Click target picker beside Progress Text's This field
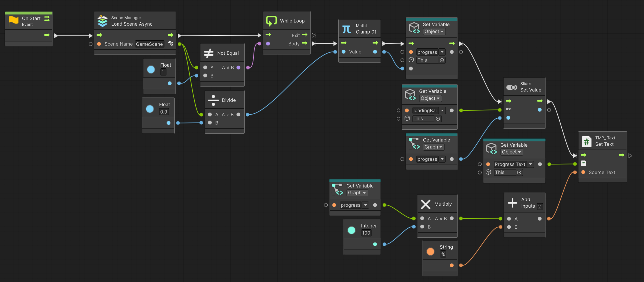644x282 pixels. tap(519, 173)
